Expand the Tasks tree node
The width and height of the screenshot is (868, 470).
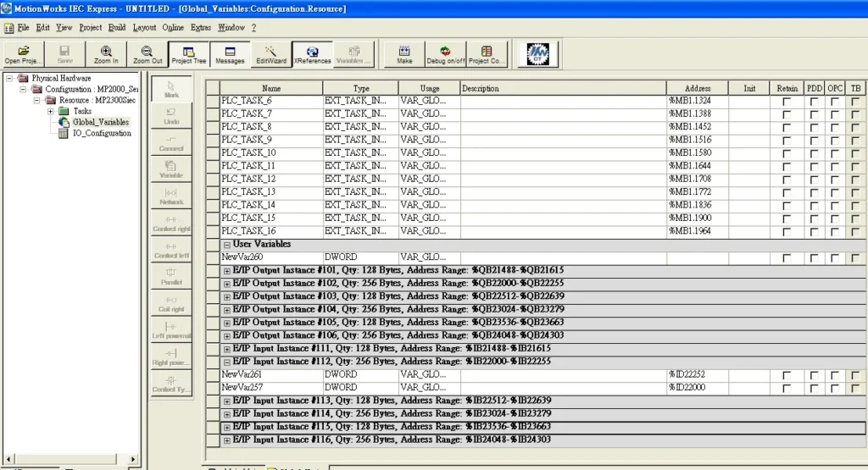tap(50, 111)
